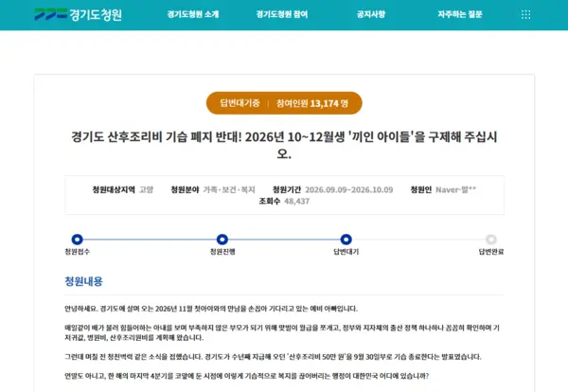Viewport: 568px width, 392px height.
Task: Click the 답변대기중 status badge
Action: point(240,103)
